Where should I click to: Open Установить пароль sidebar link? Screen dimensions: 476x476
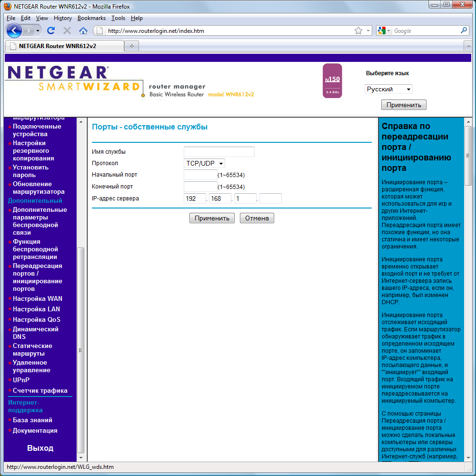point(30,171)
